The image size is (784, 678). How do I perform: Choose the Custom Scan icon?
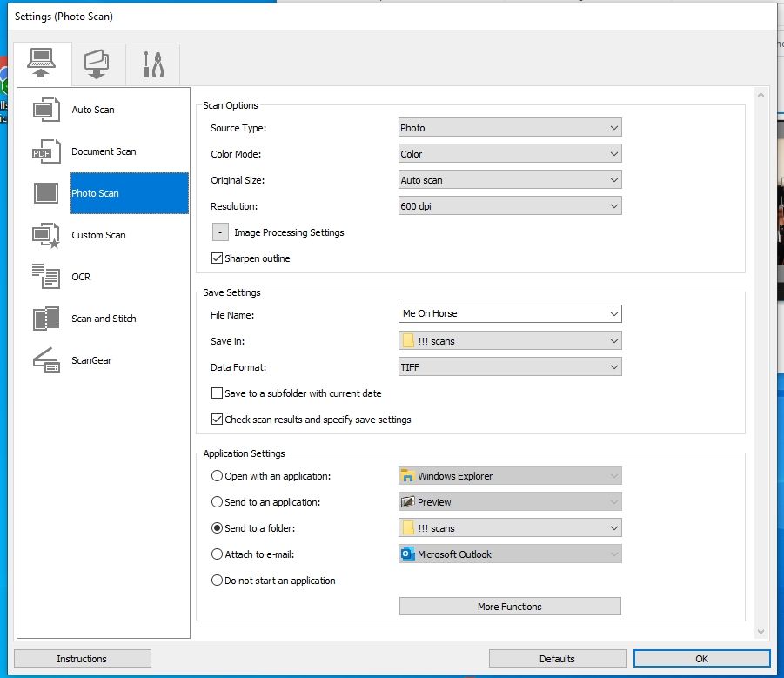click(45, 235)
